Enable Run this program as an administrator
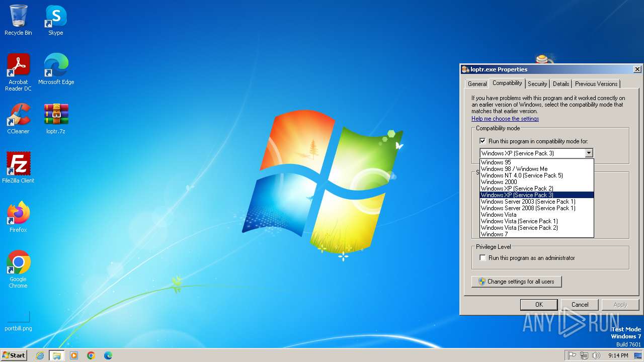 pos(482,258)
